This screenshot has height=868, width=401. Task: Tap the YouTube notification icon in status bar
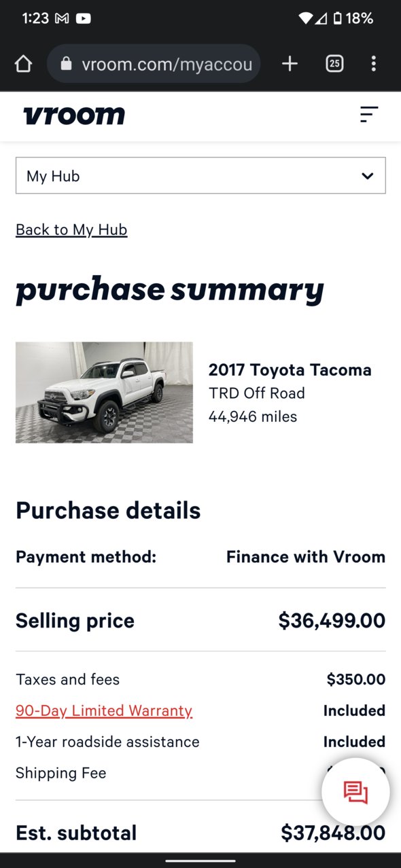tap(83, 18)
